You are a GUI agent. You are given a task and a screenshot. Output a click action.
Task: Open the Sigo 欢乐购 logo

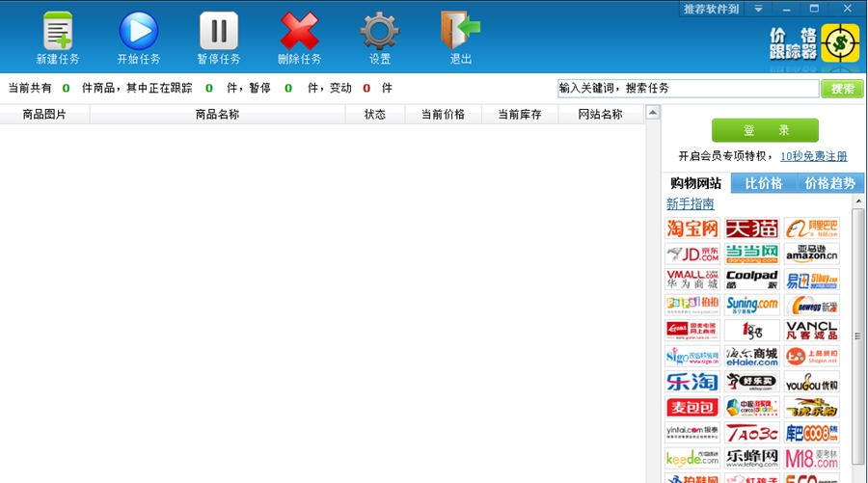692,357
